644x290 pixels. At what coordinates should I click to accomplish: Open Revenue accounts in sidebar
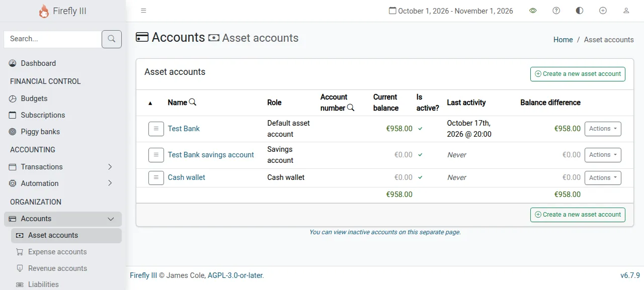[66, 268]
